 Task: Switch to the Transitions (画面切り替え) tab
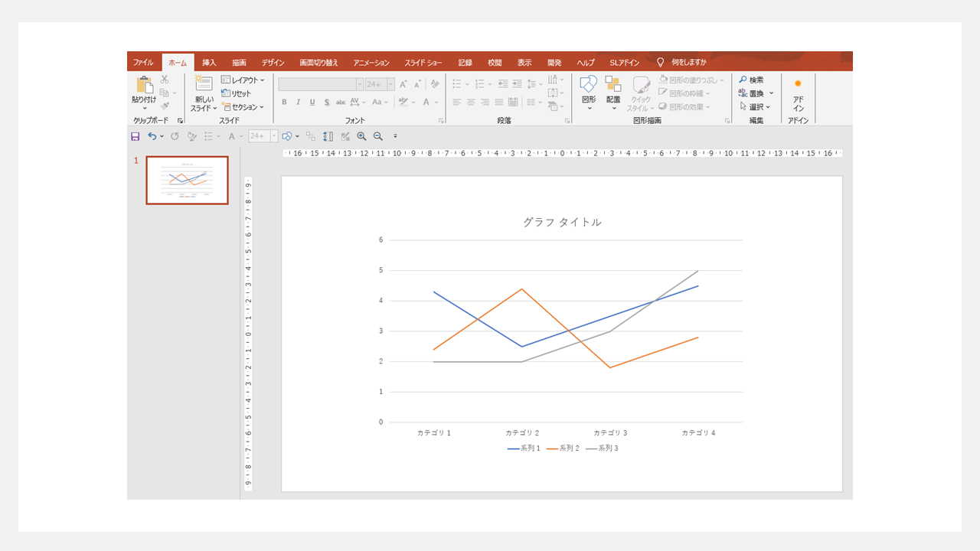click(x=318, y=63)
